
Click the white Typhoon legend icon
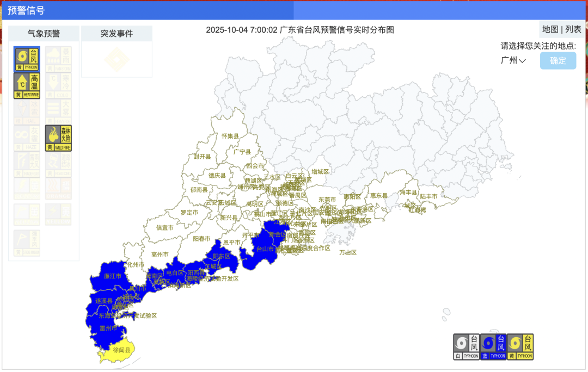point(466,347)
